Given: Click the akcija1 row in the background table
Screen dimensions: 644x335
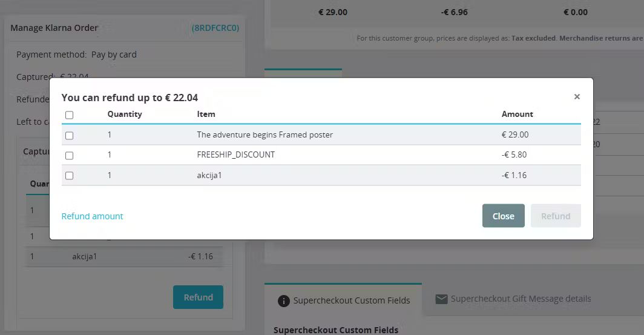Looking at the screenshot, I should click(x=124, y=256).
